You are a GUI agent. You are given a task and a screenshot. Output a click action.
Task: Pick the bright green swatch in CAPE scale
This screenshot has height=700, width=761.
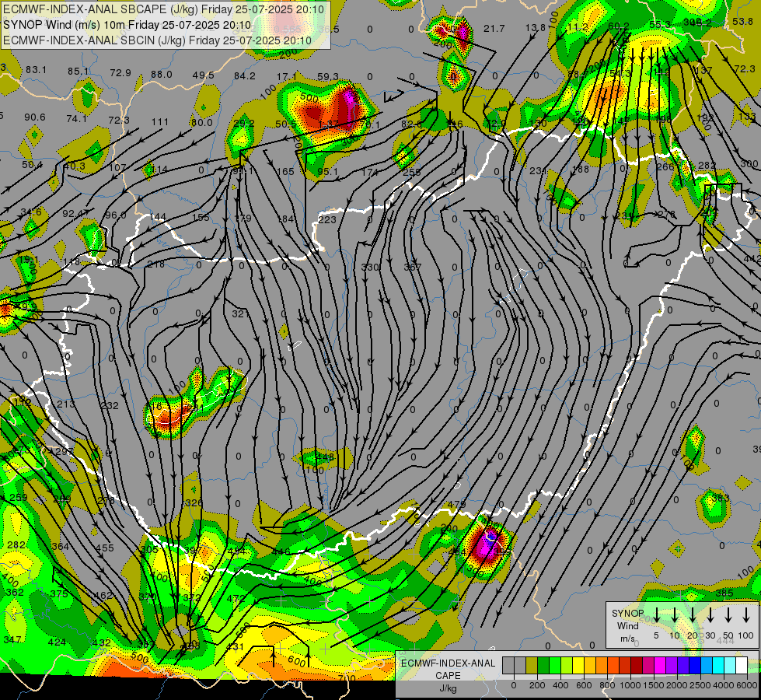pyautogui.click(x=555, y=665)
